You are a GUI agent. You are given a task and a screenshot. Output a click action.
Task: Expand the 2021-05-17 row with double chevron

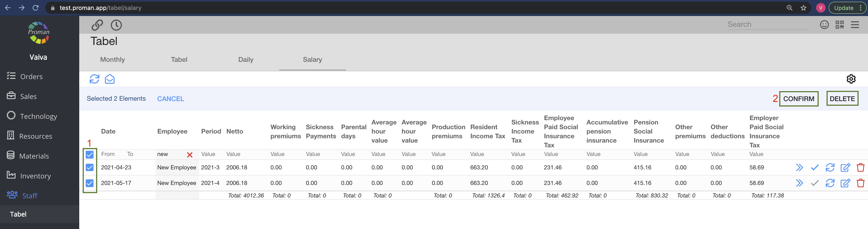click(x=799, y=183)
